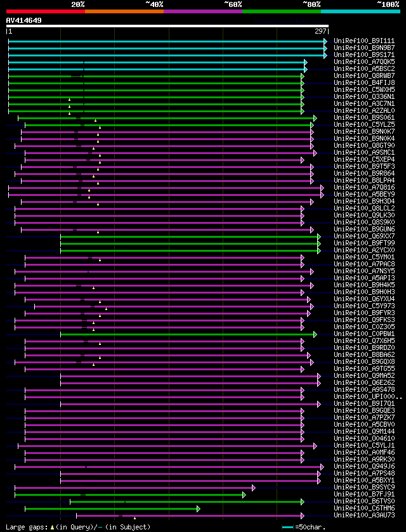The width and height of the screenshot is (406, 532).
Task: Click the UniRef100_O04610 label
Action: 364,439
